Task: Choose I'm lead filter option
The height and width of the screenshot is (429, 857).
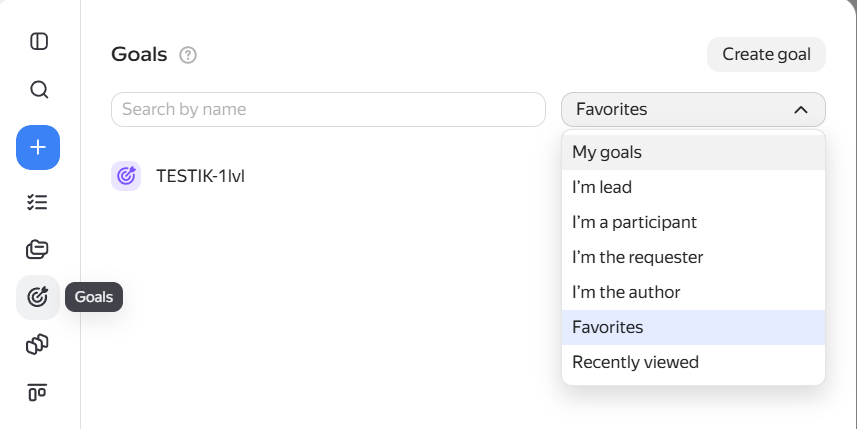Action: coord(693,187)
